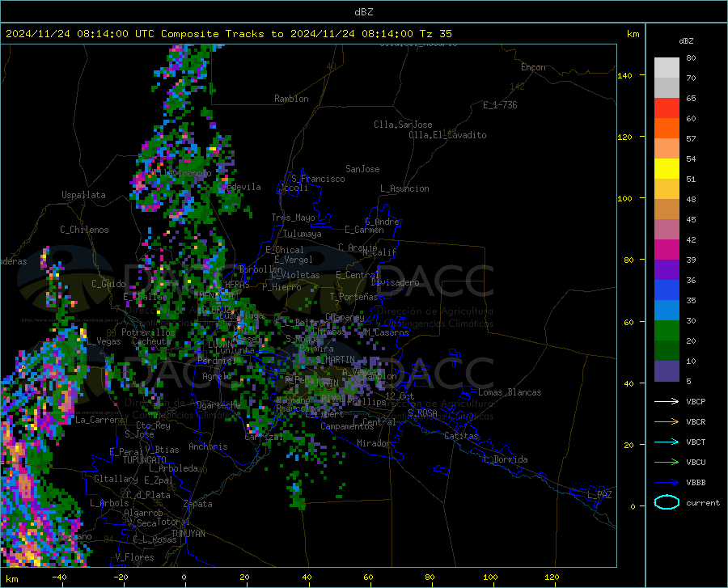The image size is (728, 588).
Task: Click the 'E_1-736' map label
Action: [500, 105]
